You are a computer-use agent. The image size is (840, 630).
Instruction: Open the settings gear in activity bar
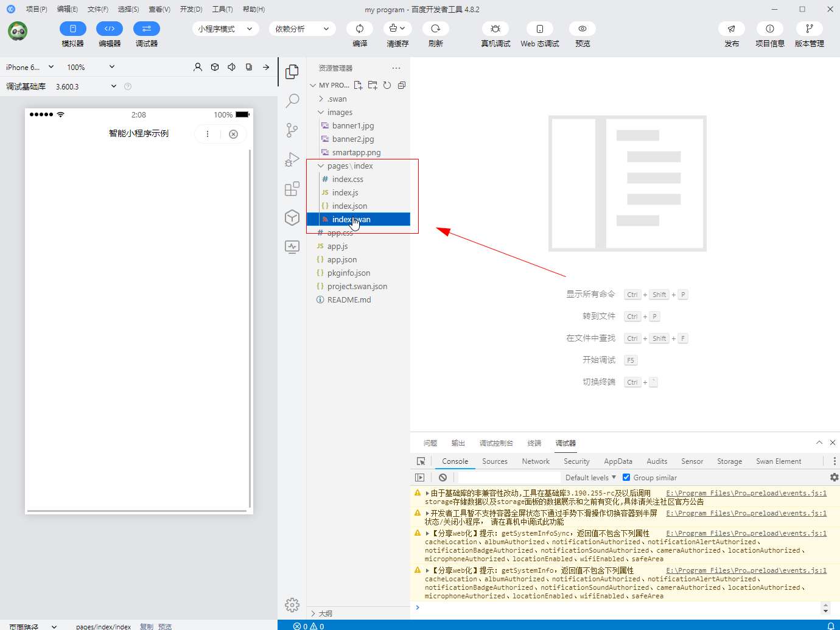tap(292, 604)
